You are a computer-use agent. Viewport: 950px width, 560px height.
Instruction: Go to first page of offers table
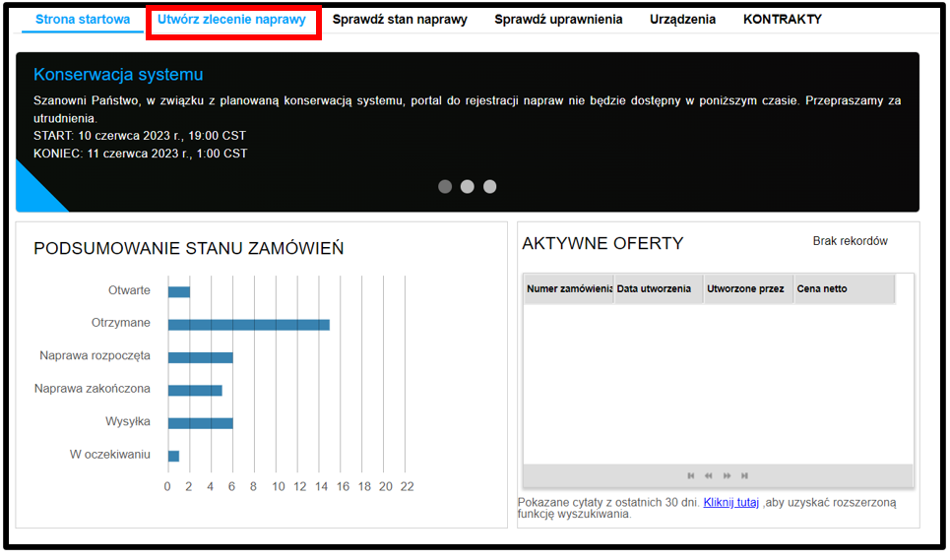(x=691, y=475)
